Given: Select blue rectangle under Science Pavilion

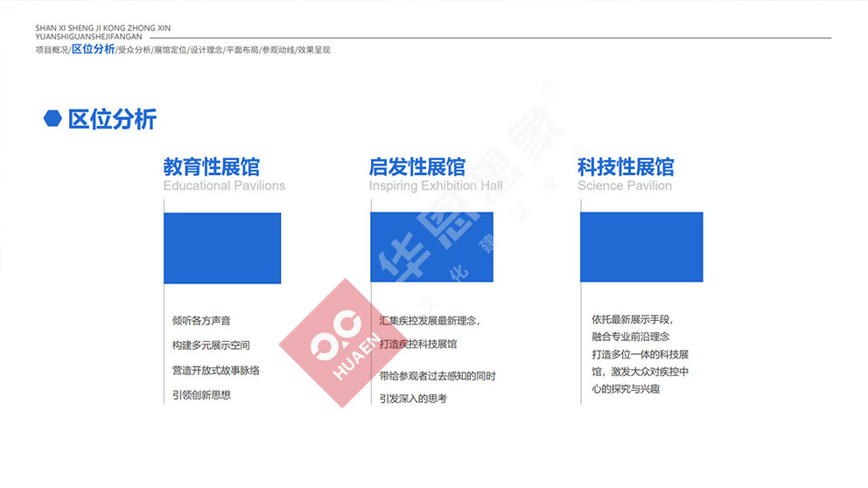Looking at the screenshot, I should tap(641, 247).
